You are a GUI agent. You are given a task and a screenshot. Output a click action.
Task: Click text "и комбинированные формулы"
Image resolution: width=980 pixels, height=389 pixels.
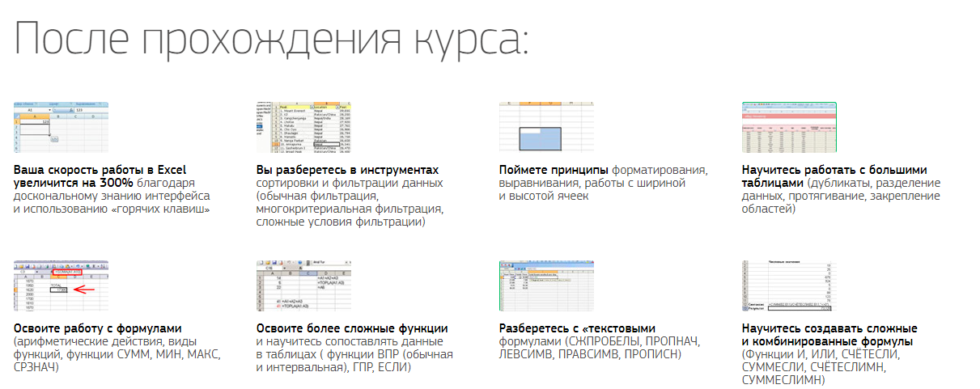(x=825, y=341)
